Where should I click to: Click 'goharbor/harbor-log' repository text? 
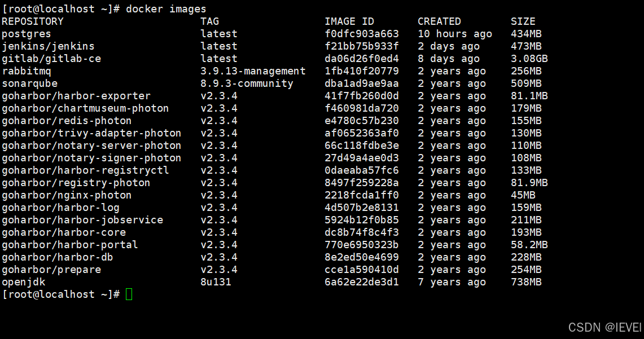point(61,208)
